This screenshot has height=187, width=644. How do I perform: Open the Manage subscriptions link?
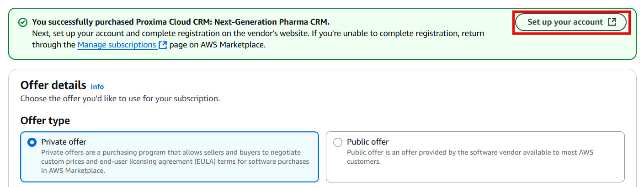point(117,45)
